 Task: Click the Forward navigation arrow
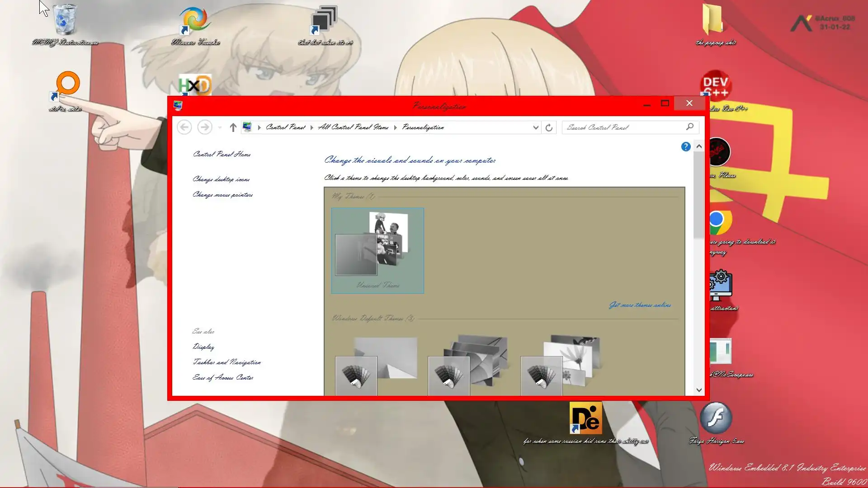click(205, 127)
